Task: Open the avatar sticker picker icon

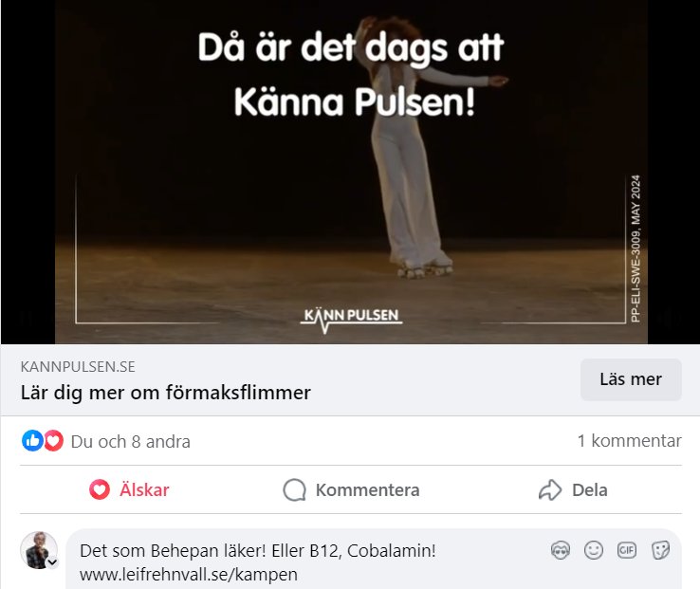Action: point(561,550)
